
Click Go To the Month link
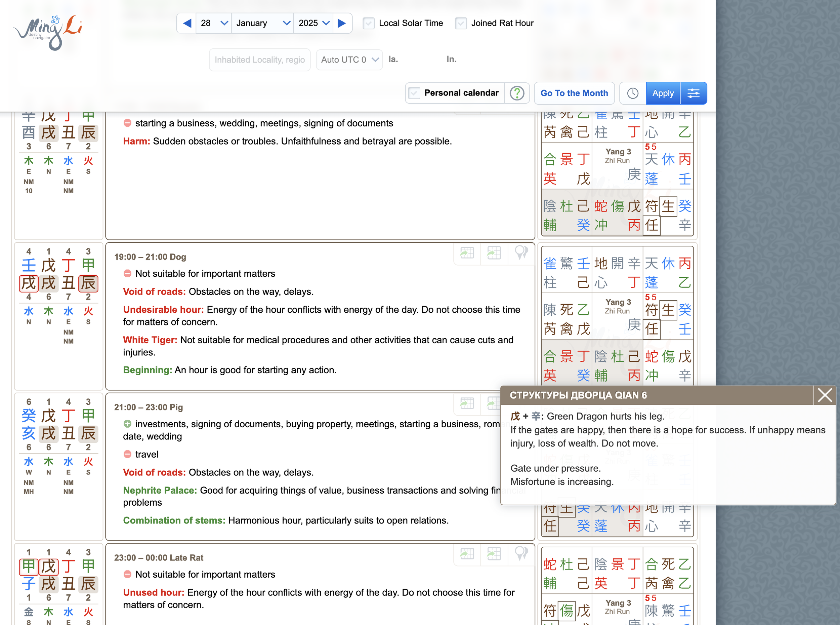[x=574, y=93]
